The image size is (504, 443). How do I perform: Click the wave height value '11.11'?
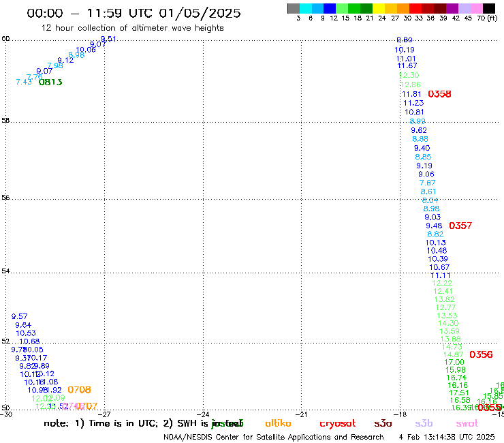coord(441,276)
